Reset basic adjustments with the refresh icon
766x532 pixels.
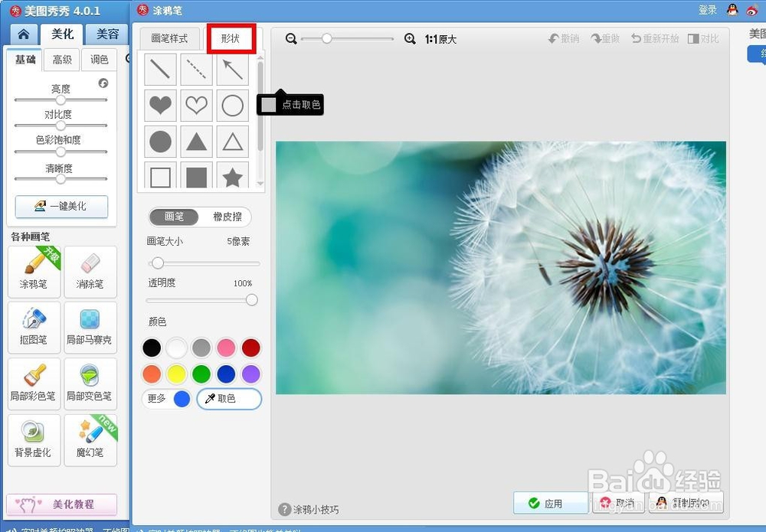(x=103, y=83)
